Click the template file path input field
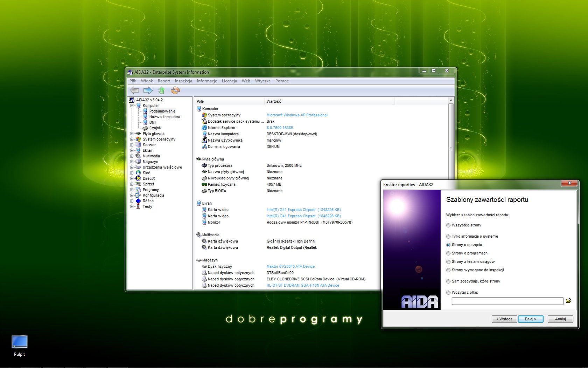588x368 pixels. click(x=507, y=301)
